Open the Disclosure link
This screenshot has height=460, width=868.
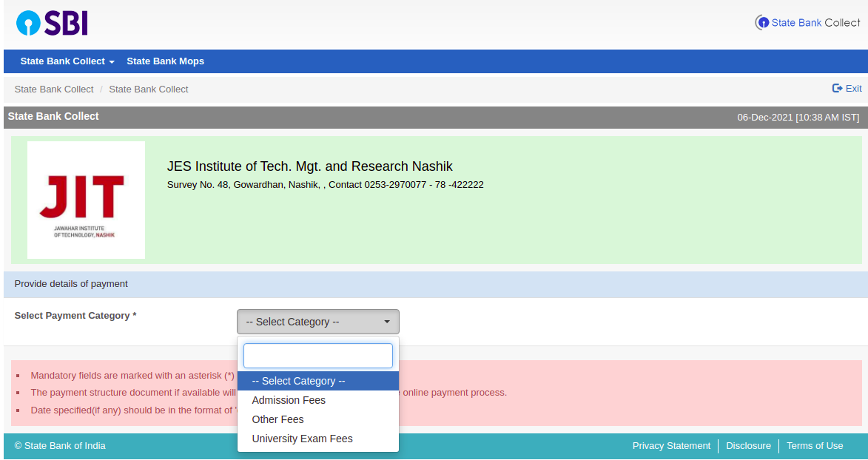748,446
